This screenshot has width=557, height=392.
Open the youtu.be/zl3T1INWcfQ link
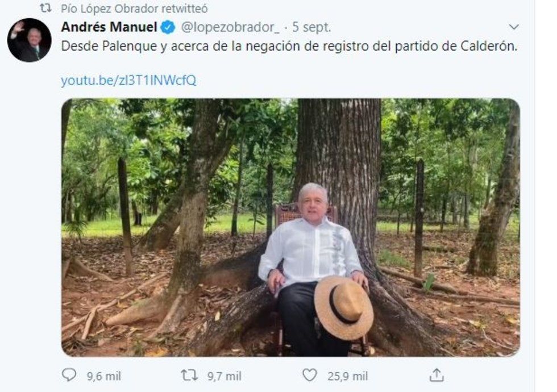pos(128,80)
